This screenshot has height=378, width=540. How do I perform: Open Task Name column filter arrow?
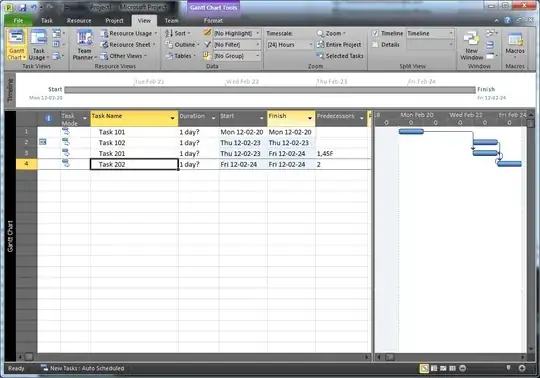pyautogui.click(x=172, y=118)
